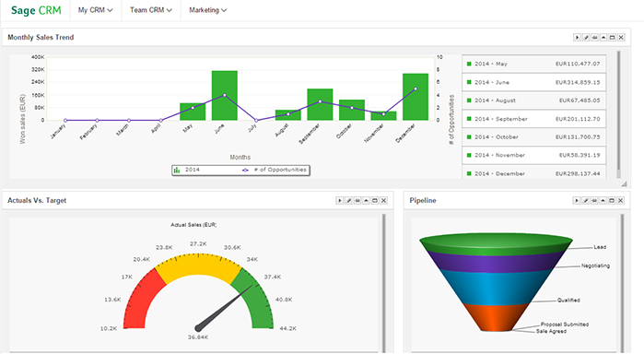Click the July opportunities data point on line
Viewport: 644px width, 354px height.
(x=256, y=121)
